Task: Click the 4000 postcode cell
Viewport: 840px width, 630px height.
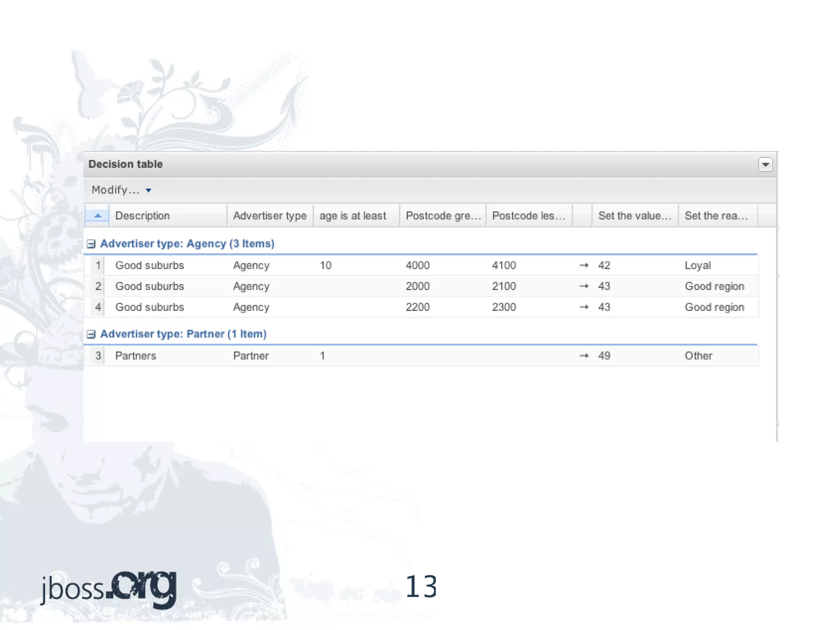Action: tap(418, 265)
